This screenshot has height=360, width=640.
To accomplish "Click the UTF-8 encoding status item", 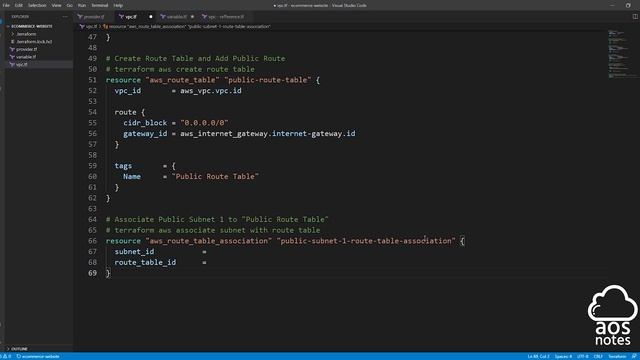I will 583,356.
